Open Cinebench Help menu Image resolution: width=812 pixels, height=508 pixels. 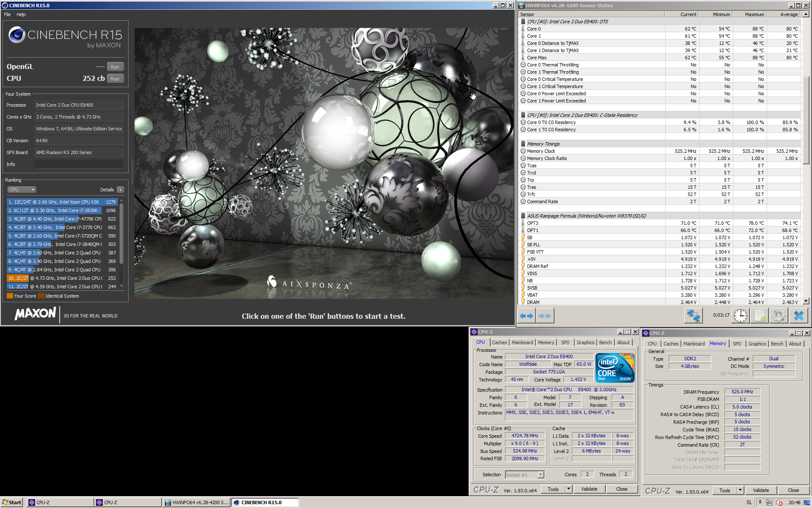pyautogui.click(x=21, y=14)
